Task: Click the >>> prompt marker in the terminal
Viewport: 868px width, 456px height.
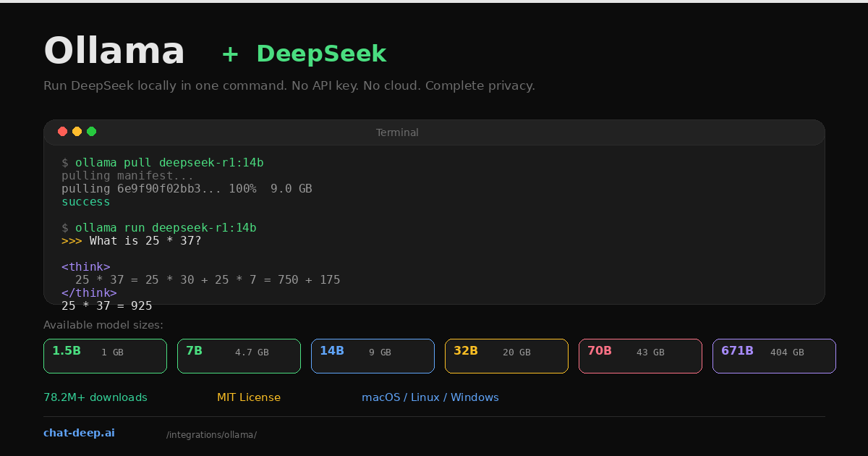Action: tap(72, 240)
